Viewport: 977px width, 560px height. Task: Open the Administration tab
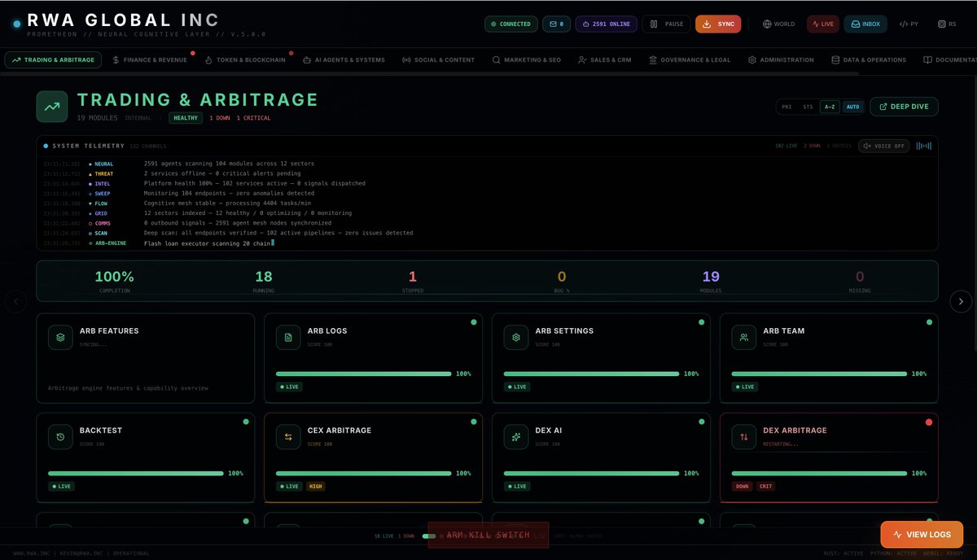tap(781, 59)
